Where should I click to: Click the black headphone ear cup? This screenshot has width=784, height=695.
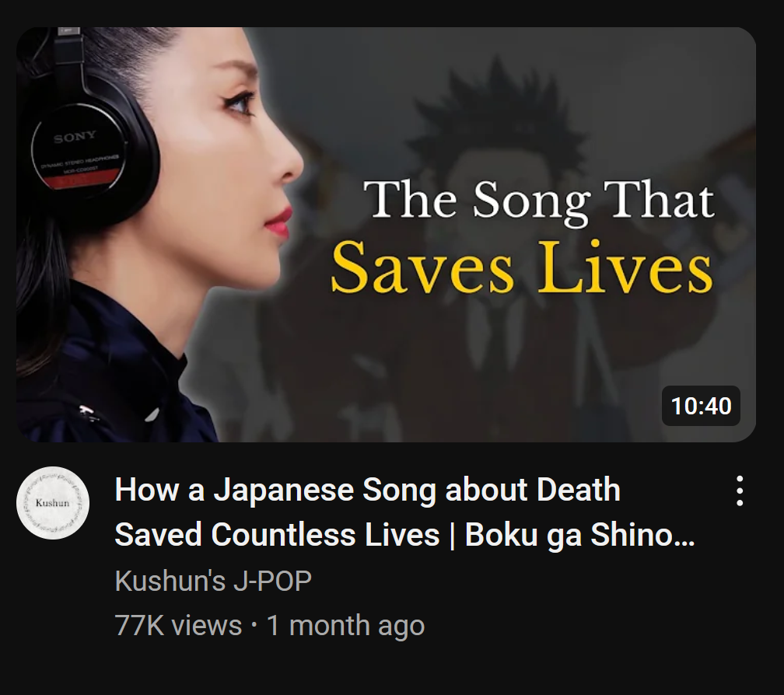86,150
